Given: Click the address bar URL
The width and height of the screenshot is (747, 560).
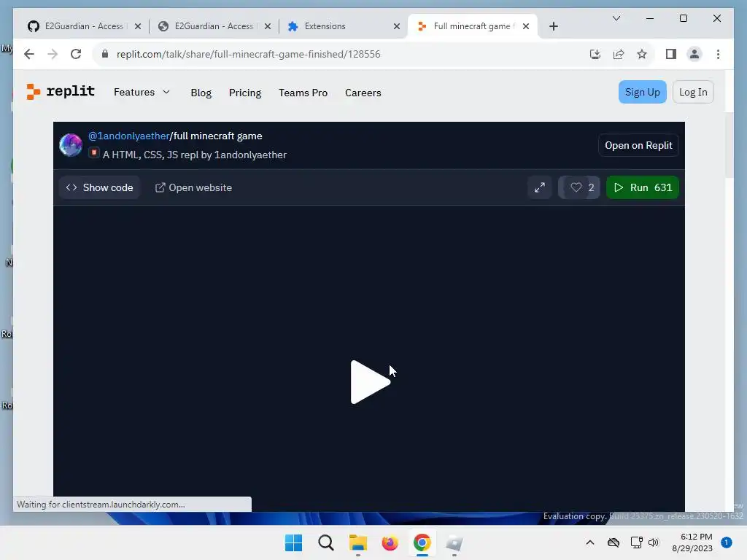Looking at the screenshot, I should pos(248,54).
